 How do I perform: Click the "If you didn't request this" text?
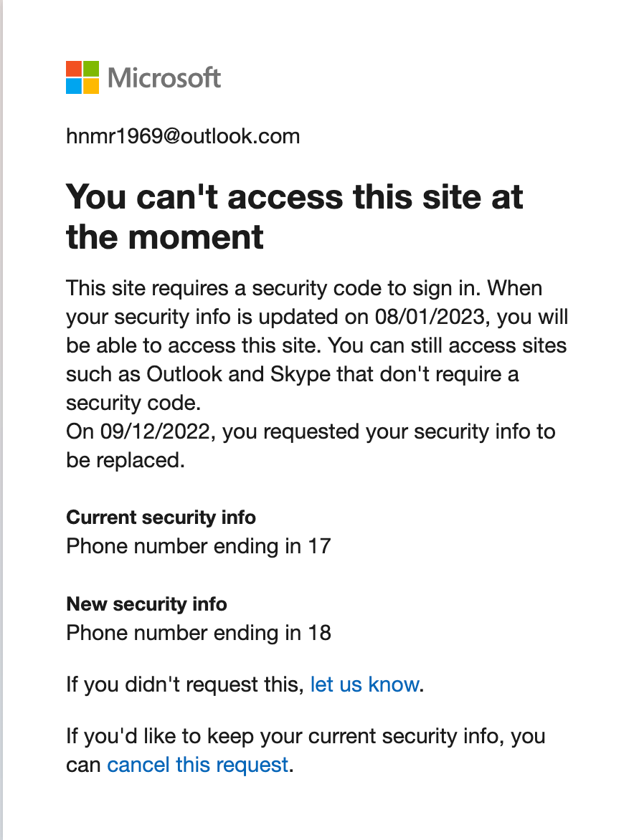coord(183,684)
